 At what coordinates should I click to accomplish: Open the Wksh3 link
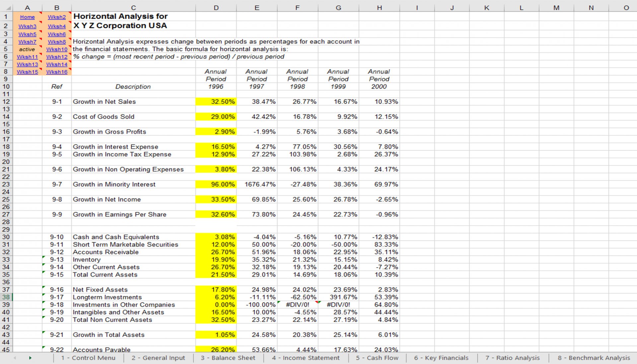[x=27, y=26]
